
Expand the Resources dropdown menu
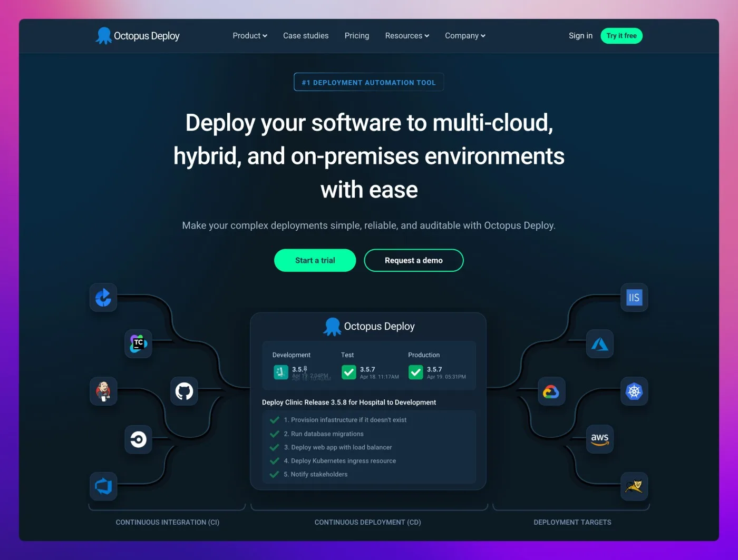[407, 36]
